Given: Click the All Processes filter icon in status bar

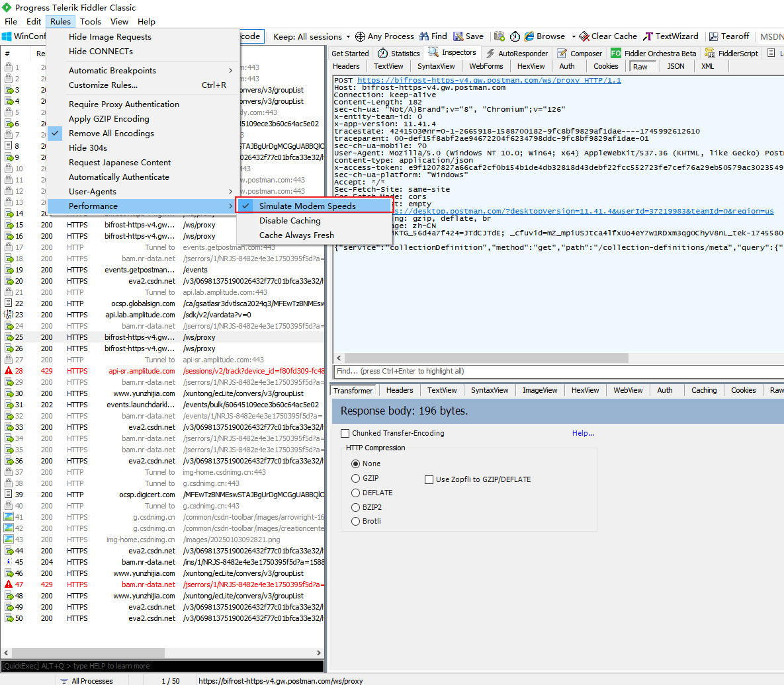Looking at the screenshot, I should (64, 681).
